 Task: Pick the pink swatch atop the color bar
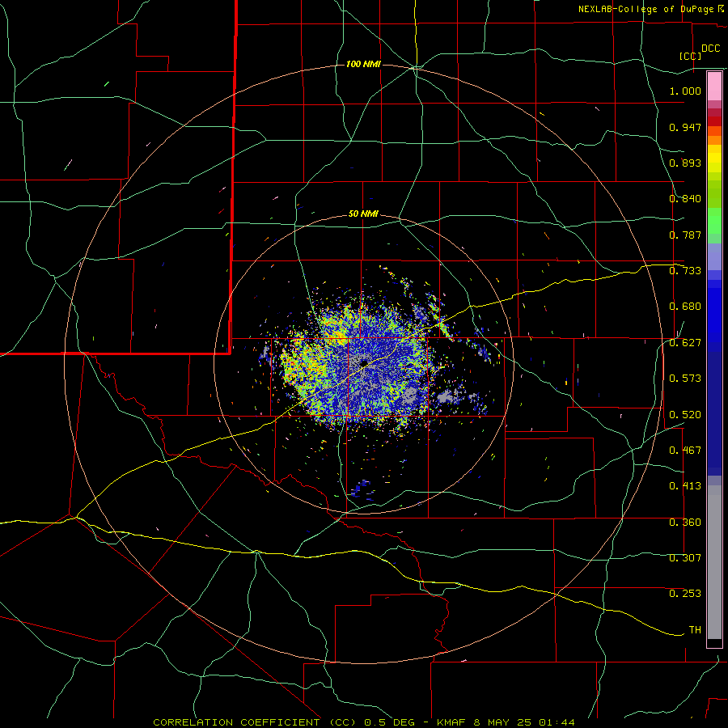click(x=714, y=87)
